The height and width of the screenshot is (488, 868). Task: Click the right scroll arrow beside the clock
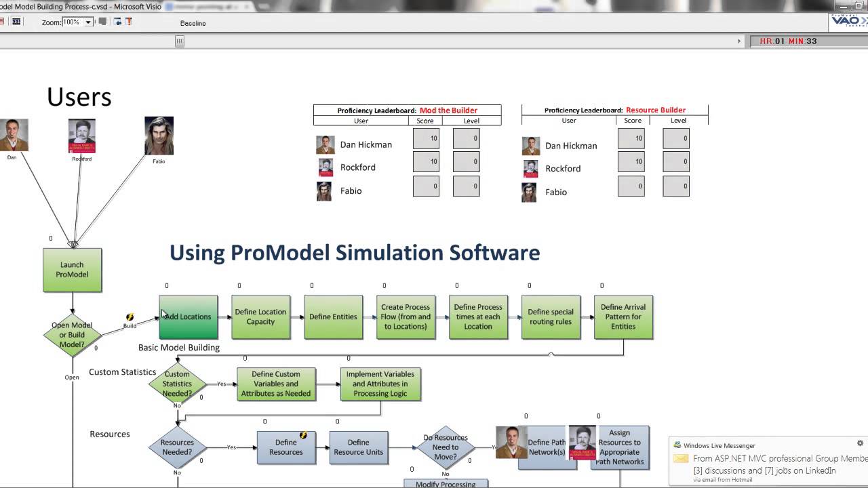pos(739,41)
